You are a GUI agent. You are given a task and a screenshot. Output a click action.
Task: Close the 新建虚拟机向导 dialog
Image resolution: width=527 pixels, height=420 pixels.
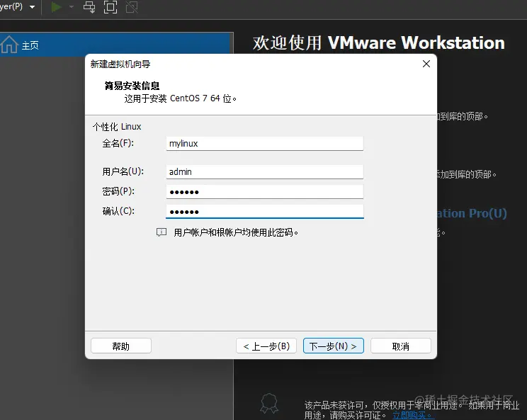pos(426,64)
